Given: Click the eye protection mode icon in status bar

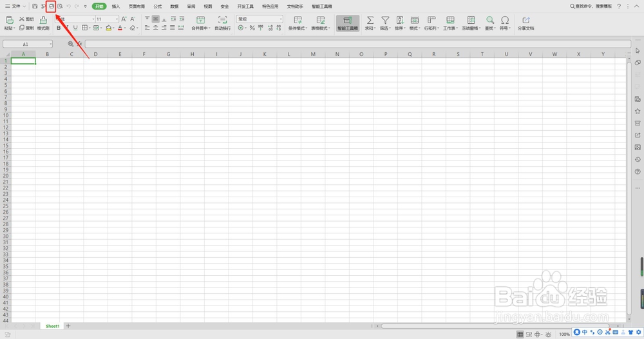Looking at the screenshot, I should [x=548, y=334].
